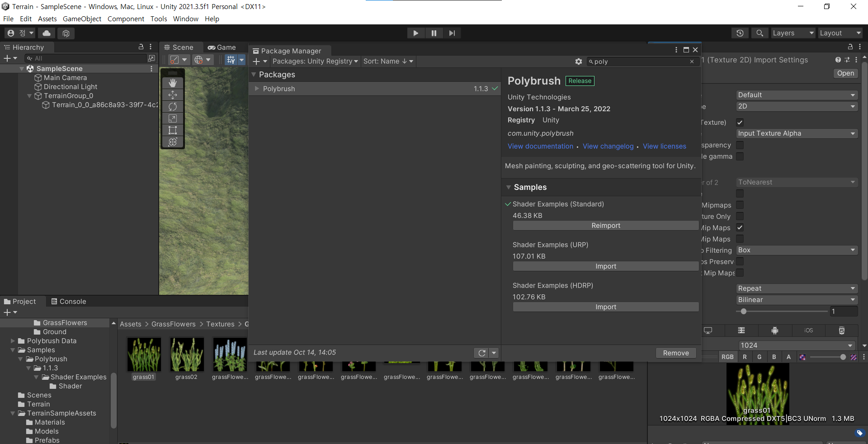Open Sort: Name dropdown
This screenshot has height=444, width=868.
(388, 61)
